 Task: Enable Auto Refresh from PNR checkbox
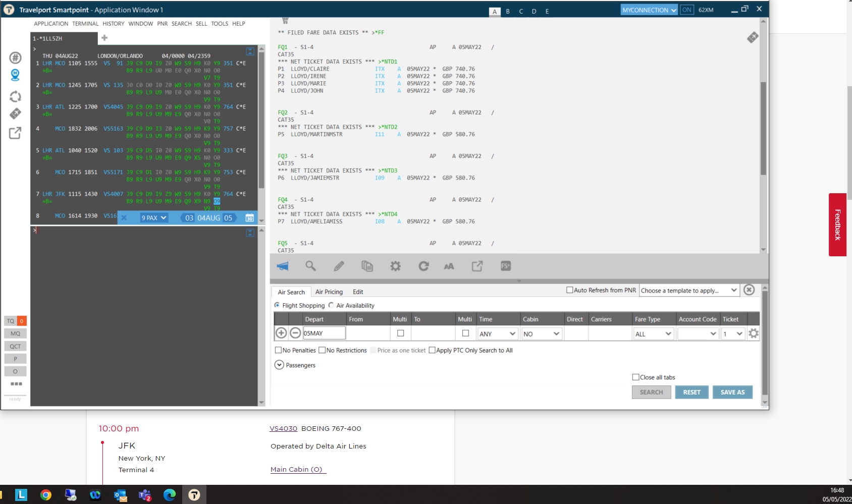tap(570, 290)
